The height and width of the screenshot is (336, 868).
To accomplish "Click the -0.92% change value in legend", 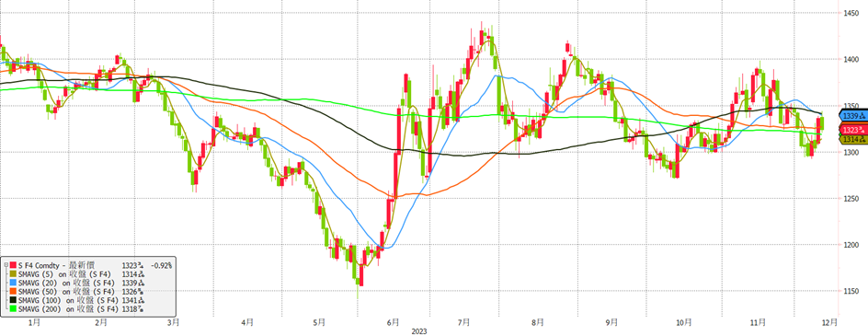I will click(161, 266).
